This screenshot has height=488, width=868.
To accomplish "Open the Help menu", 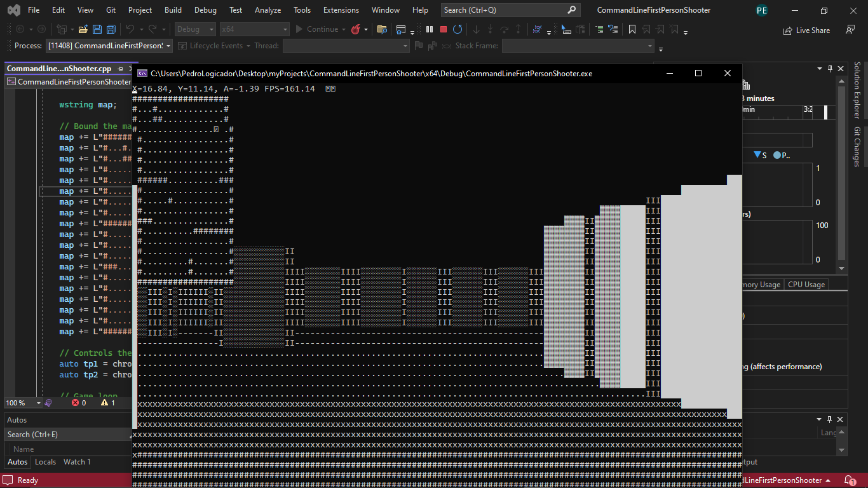I will (x=420, y=10).
